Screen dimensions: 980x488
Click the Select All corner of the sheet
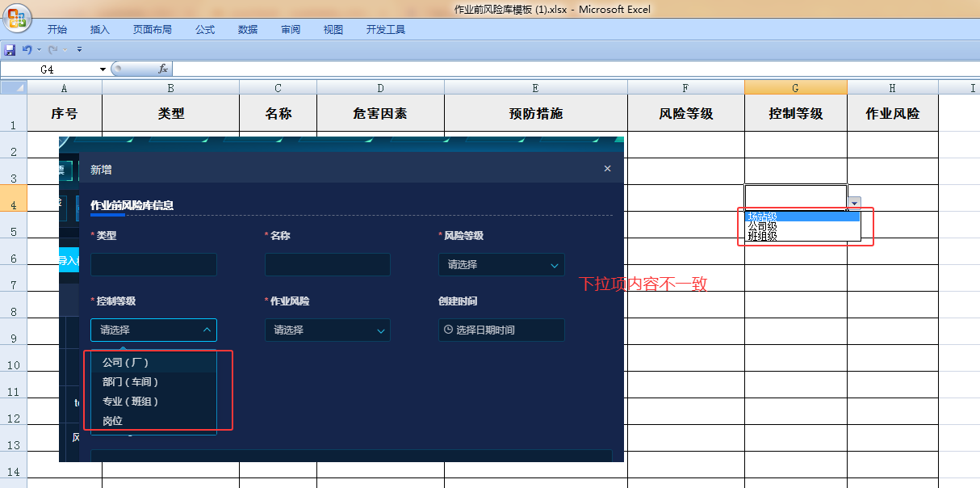[13, 88]
